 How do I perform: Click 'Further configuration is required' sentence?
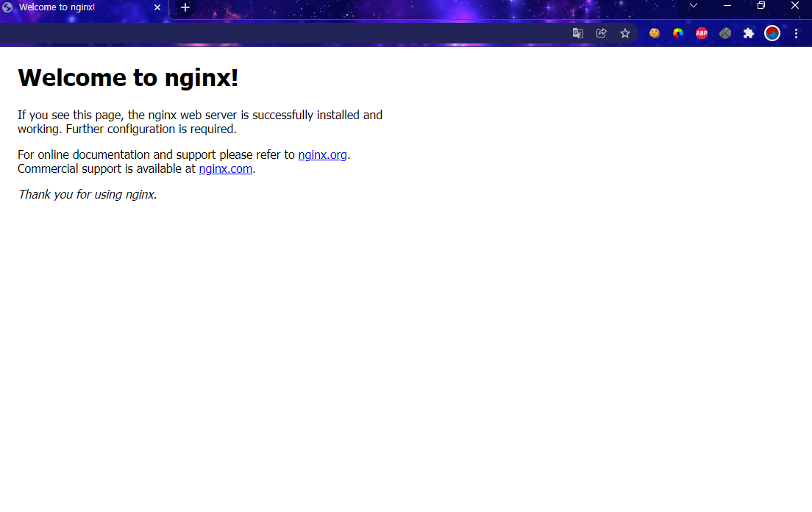pyautogui.click(x=151, y=129)
